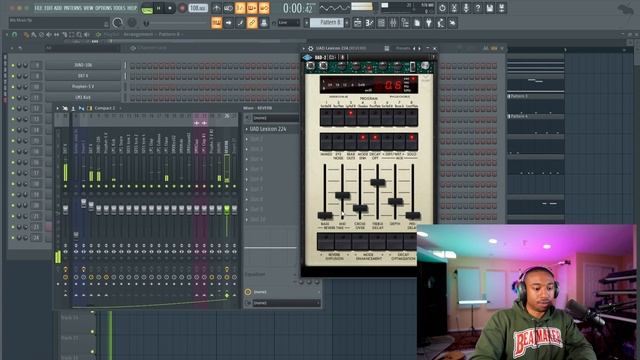Open the Compact 2 mixer layout dropdown

[105, 108]
